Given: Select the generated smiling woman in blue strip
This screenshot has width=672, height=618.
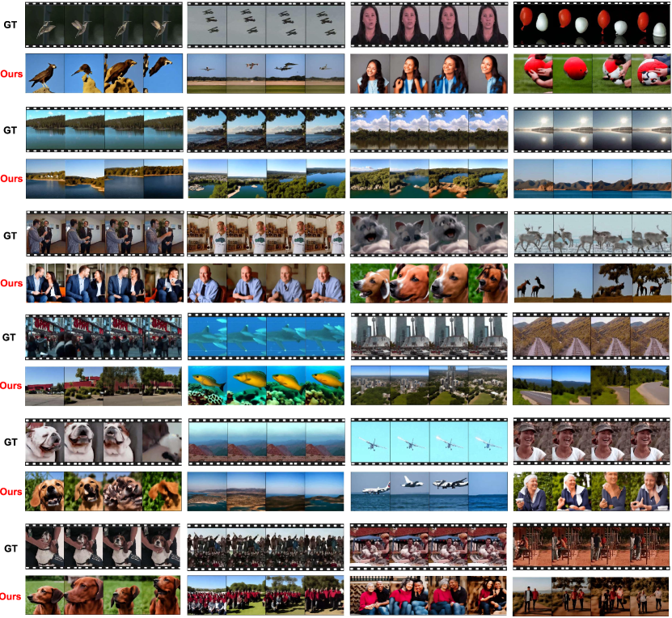Looking at the screenshot, I should (x=429, y=74).
